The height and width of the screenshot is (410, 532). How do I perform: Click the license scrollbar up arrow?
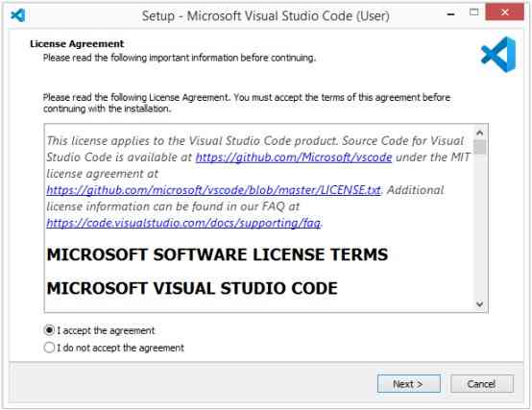[480, 133]
